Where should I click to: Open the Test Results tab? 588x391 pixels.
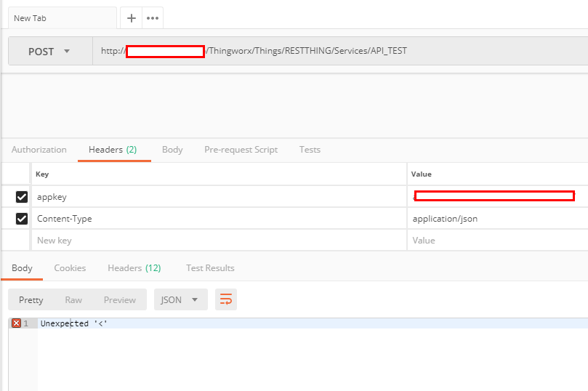coord(210,268)
